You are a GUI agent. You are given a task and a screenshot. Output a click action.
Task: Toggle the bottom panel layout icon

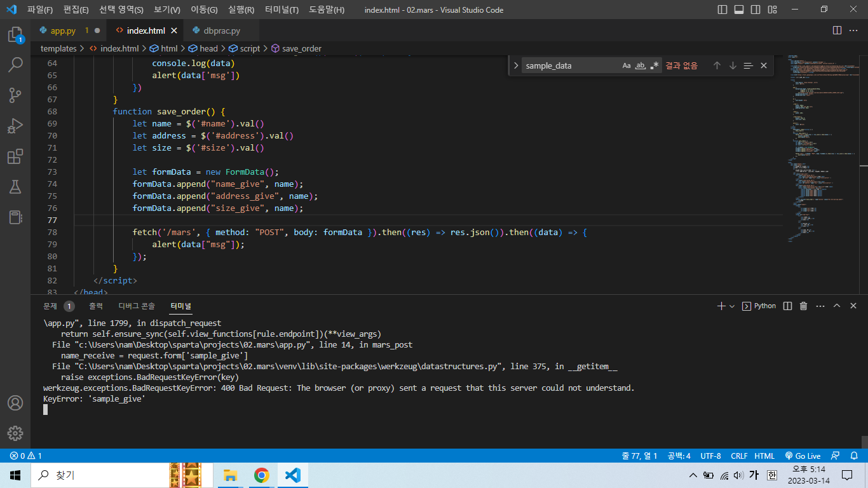pyautogui.click(x=739, y=10)
